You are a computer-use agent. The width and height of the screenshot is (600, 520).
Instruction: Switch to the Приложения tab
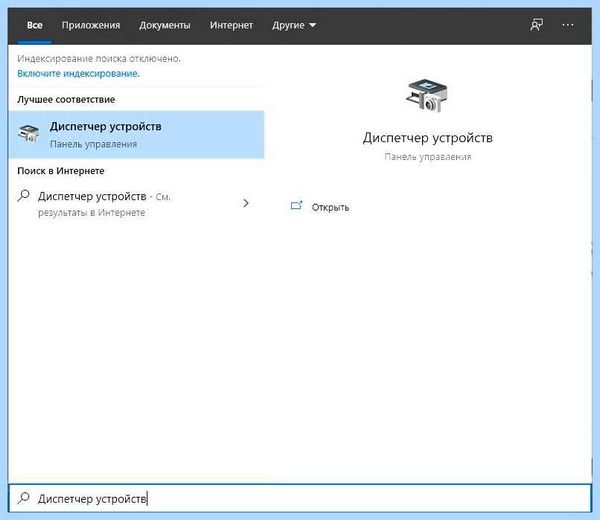tap(91, 25)
